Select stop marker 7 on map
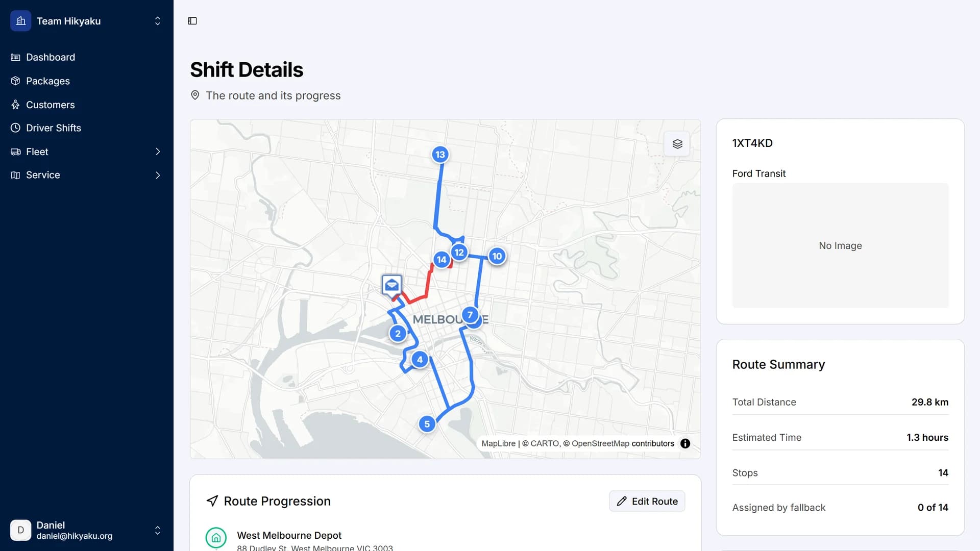The width and height of the screenshot is (980, 551). [x=470, y=315]
